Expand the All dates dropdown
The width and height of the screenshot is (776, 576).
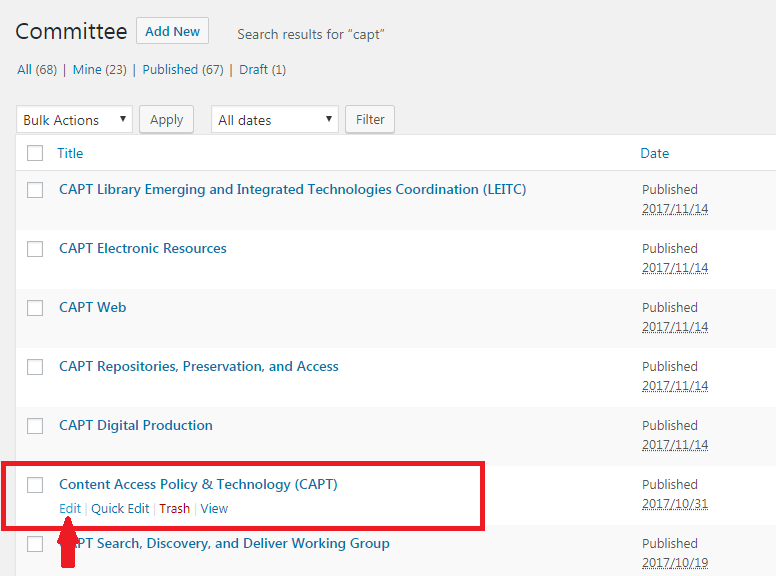point(275,120)
